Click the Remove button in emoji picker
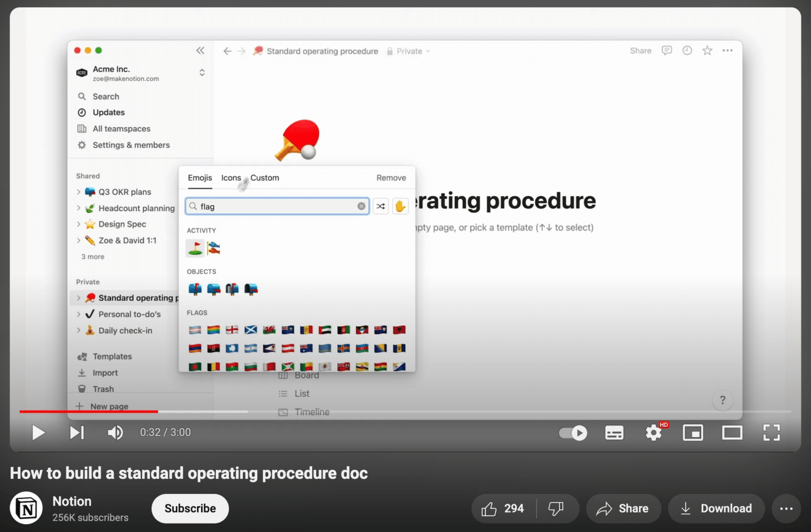 click(x=391, y=178)
